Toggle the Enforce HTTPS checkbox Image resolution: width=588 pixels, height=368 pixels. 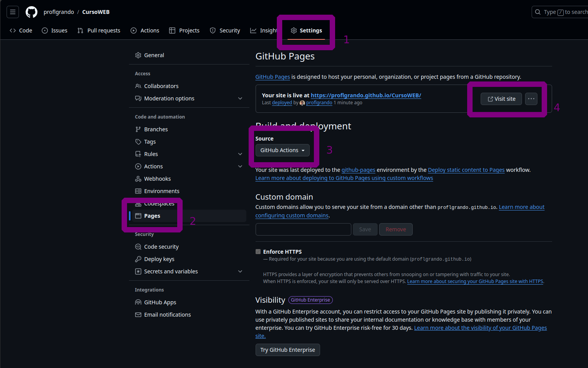pos(258,252)
